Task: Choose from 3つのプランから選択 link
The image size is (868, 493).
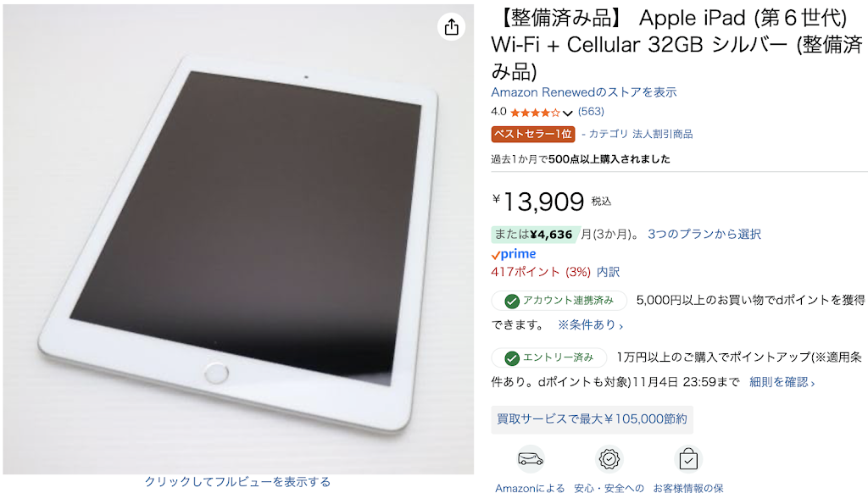Action: click(x=704, y=234)
